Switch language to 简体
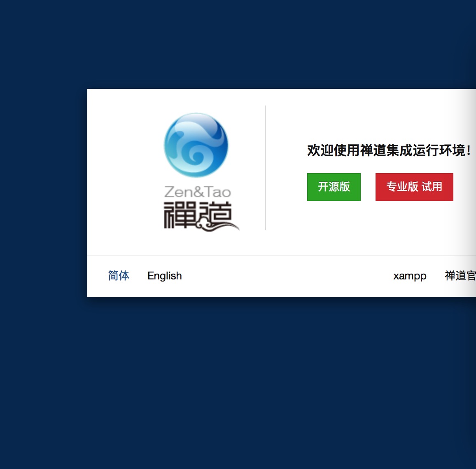Screen dimensions: 476x469 point(119,276)
